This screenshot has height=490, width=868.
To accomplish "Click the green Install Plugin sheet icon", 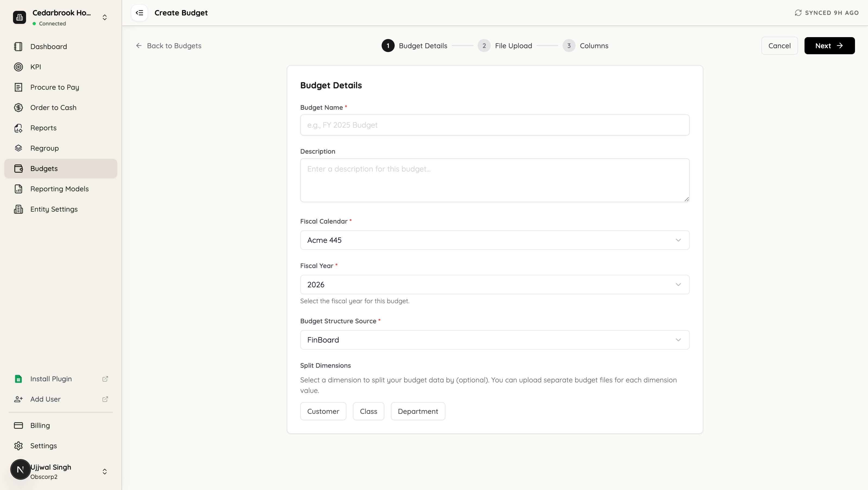I will coord(18,379).
